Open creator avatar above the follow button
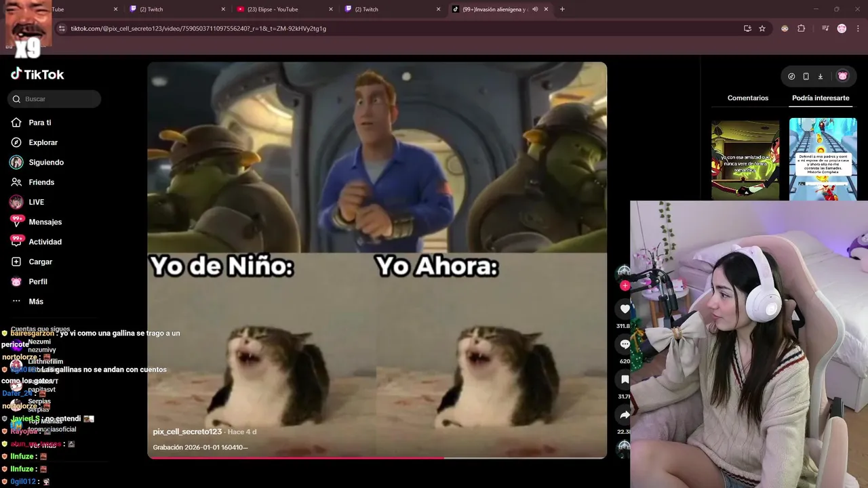The height and width of the screenshot is (488, 868). tap(623, 272)
